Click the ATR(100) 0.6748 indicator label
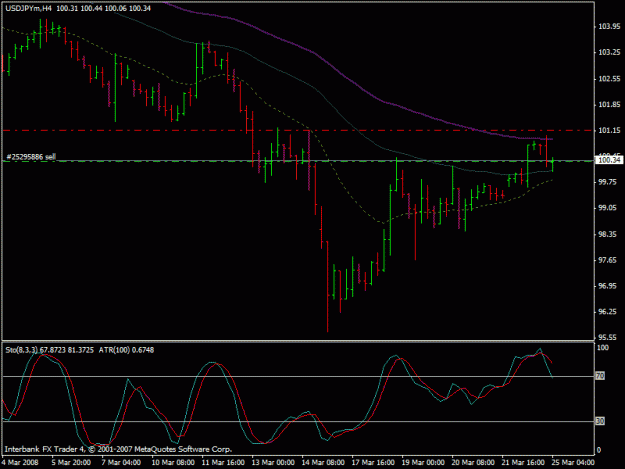The image size is (625, 469). pos(126,350)
